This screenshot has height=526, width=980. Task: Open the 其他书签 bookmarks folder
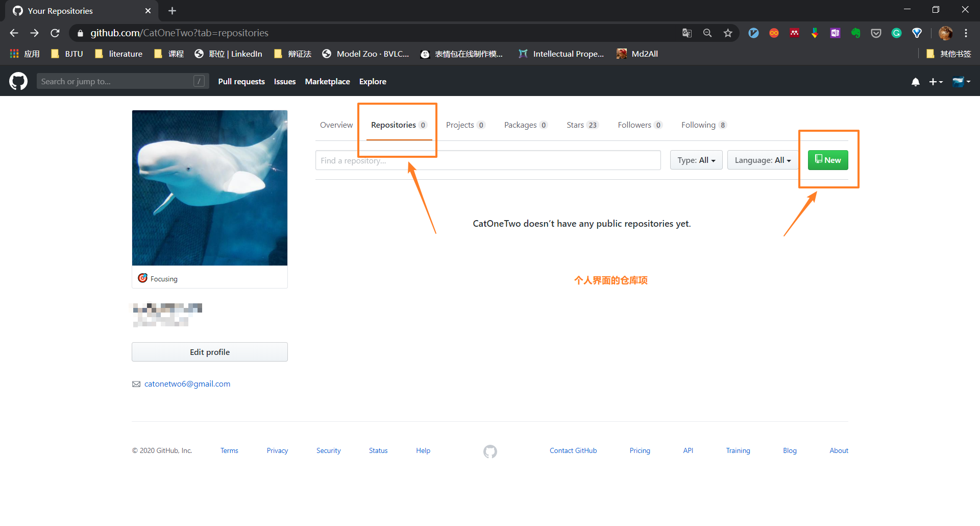pos(948,54)
